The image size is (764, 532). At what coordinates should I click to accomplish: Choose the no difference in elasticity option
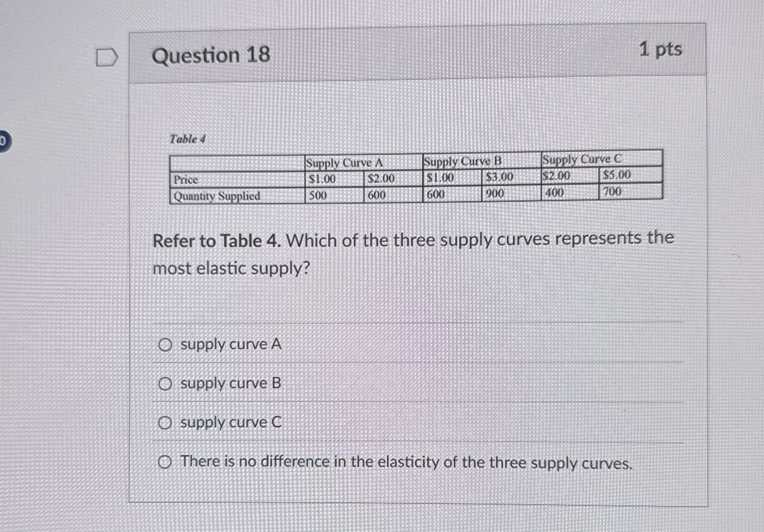(x=165, y=461)
